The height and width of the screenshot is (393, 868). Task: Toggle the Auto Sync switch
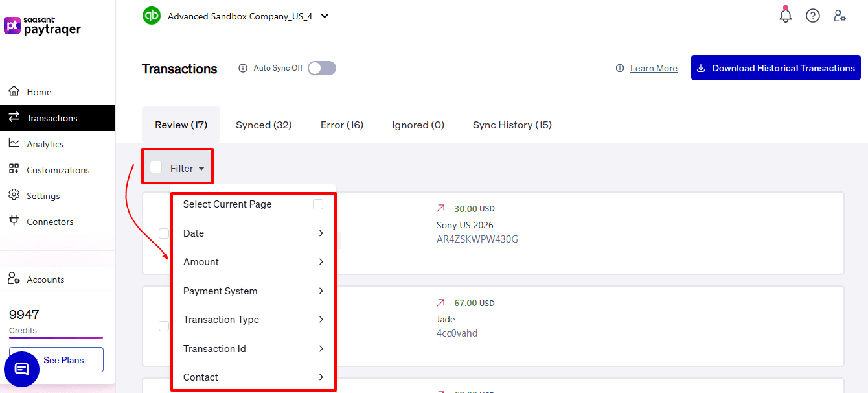[321, 68]
